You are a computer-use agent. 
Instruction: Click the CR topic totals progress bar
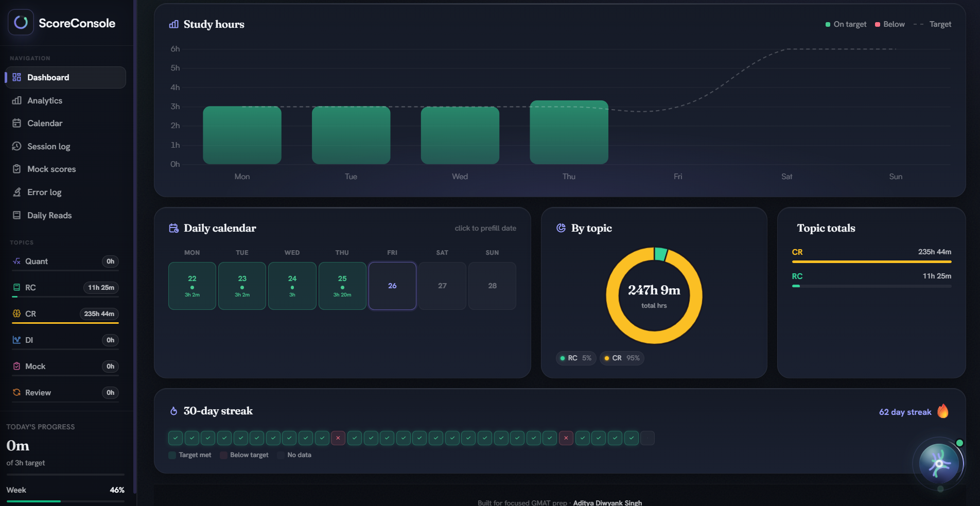coord(871,261)
